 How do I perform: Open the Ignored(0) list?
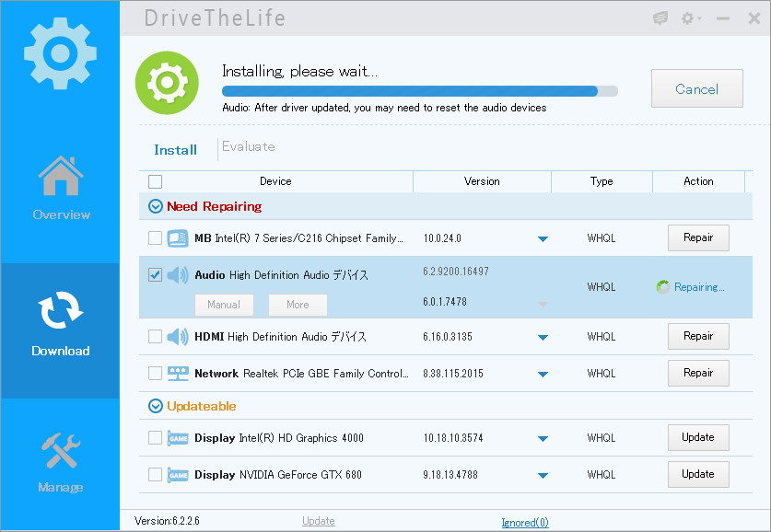524,521
